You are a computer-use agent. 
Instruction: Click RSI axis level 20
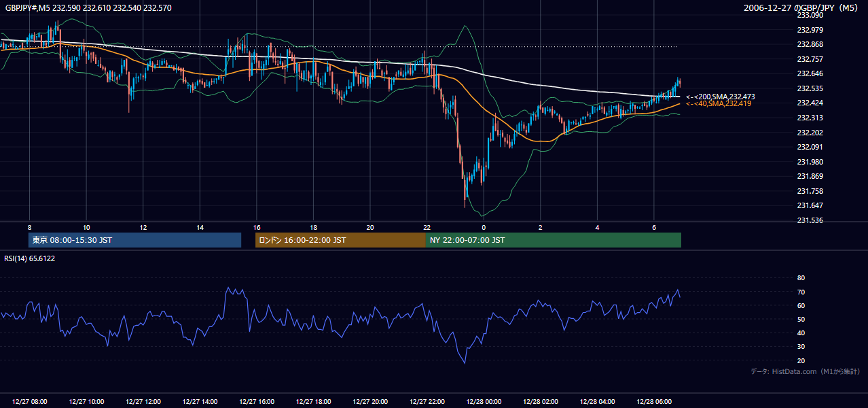point(801,361)
